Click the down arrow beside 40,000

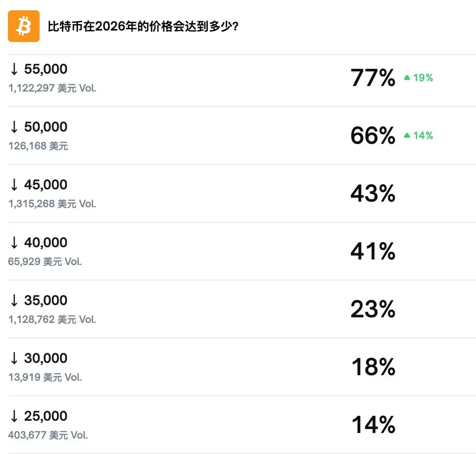tap(14, 242)
